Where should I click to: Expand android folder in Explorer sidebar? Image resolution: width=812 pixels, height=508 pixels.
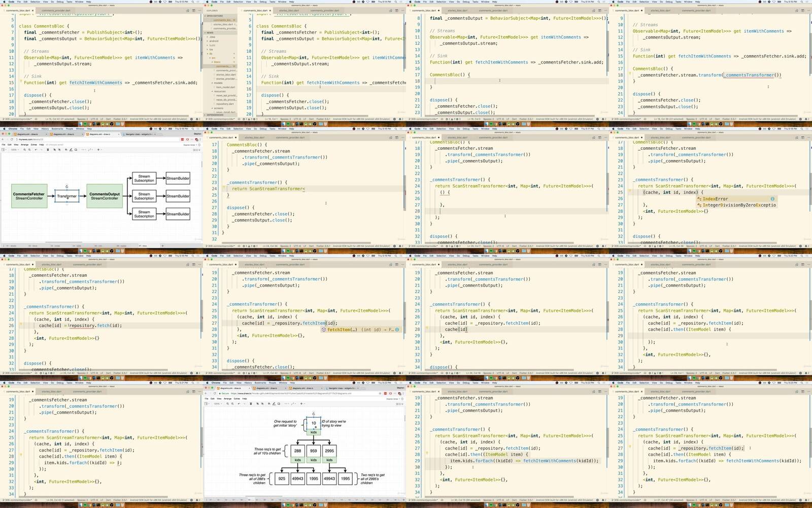pyautogui.click(x=214, y=41)
